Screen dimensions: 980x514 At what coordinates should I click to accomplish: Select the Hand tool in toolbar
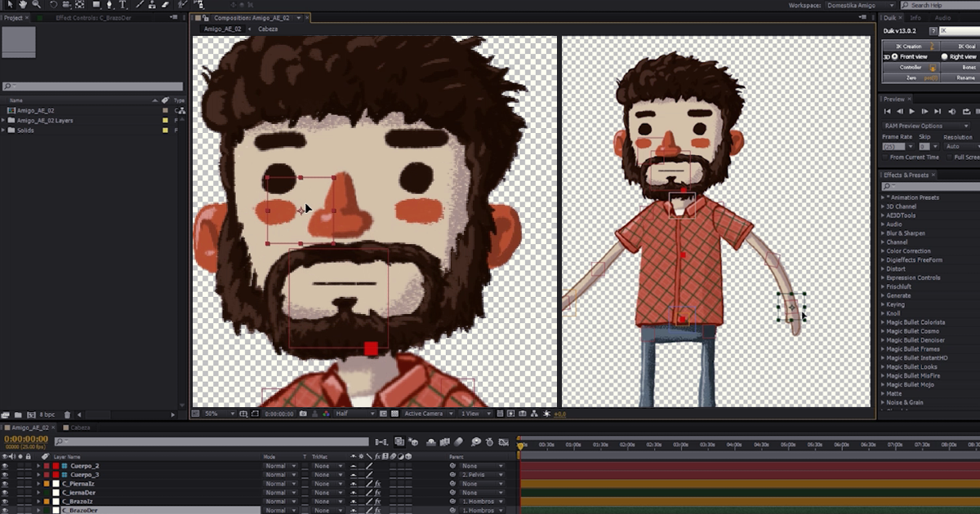point(24,4)
